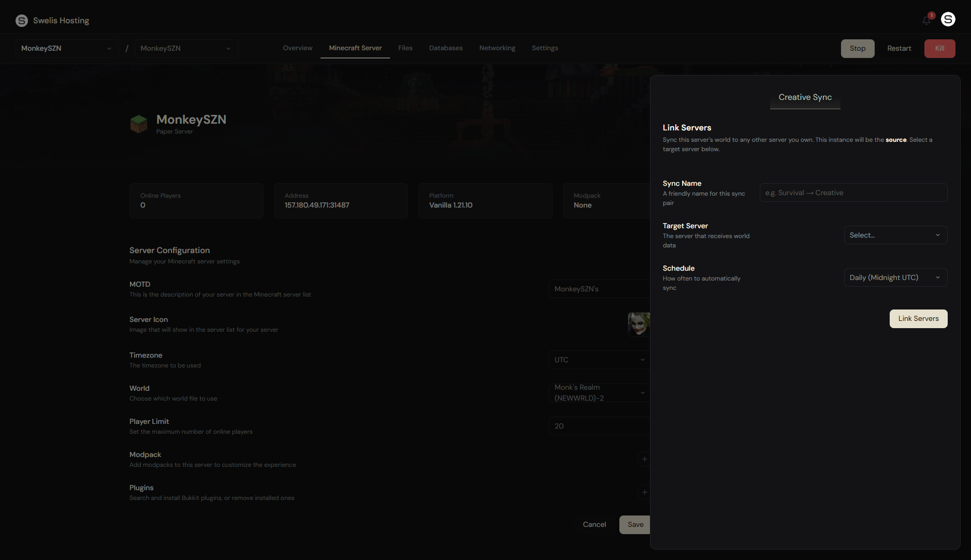971x560 pixels.
Task: Expand the Target Server Select dropdown
Action: pyautogui.click(x=895, y=235)
